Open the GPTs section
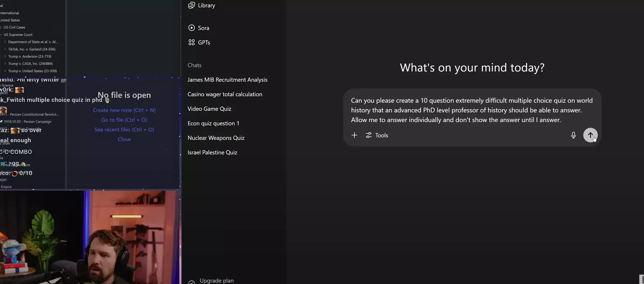Screen dimensions: 644x284 [x=204, y=42]
